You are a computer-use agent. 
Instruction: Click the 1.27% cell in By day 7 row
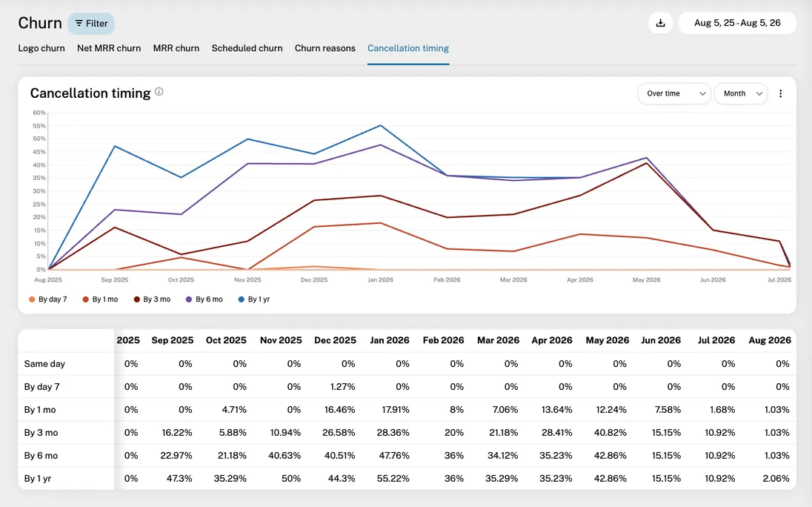click(x=342, y=386)
